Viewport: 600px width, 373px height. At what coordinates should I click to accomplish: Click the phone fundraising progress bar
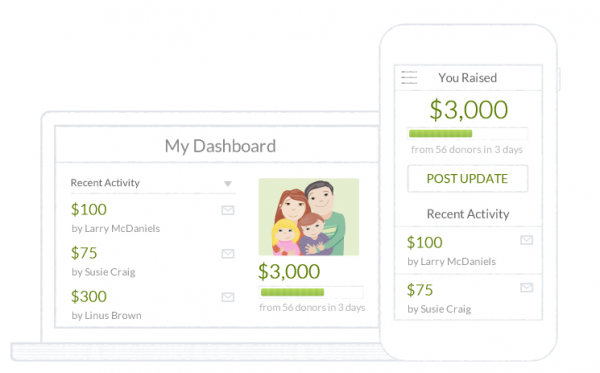pyautogui.click(x=468, y=134)
